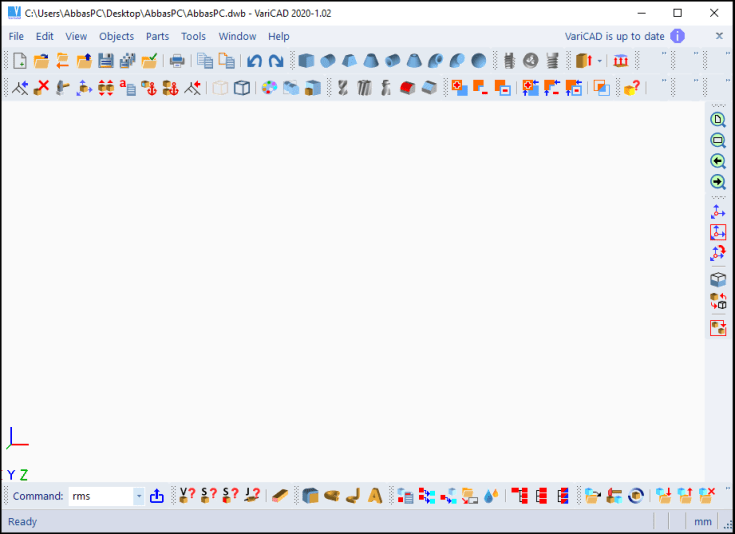Insert a box solid
This screenshot has height=534, width=735.
(x=306, y=61)
